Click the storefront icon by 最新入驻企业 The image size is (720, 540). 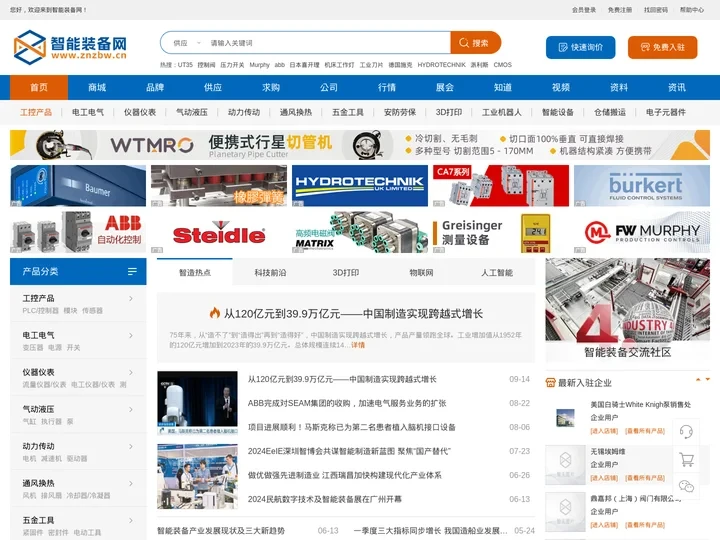(x=550, y=382)
